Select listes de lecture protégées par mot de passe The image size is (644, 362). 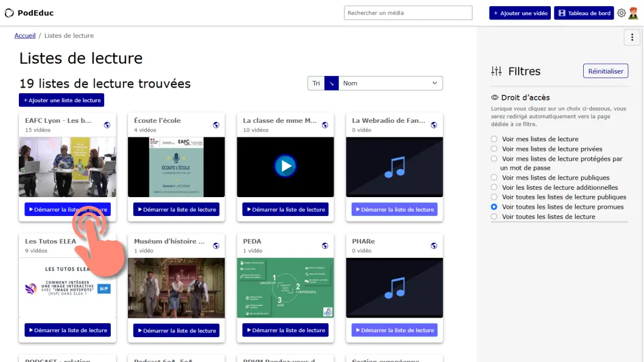(x=494, y=159)
